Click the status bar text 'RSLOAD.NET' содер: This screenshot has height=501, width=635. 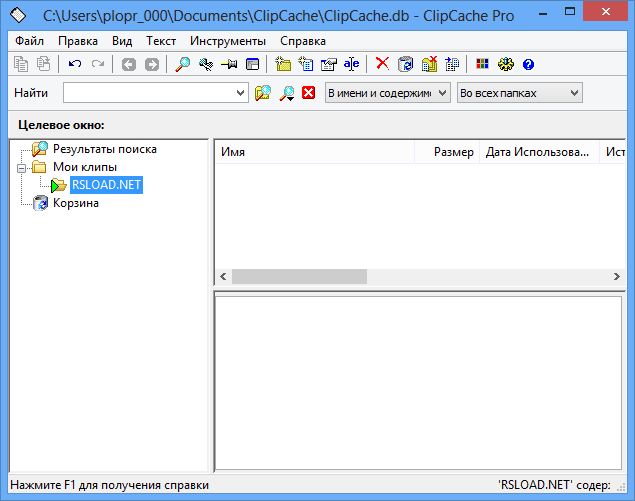[554, 485]
